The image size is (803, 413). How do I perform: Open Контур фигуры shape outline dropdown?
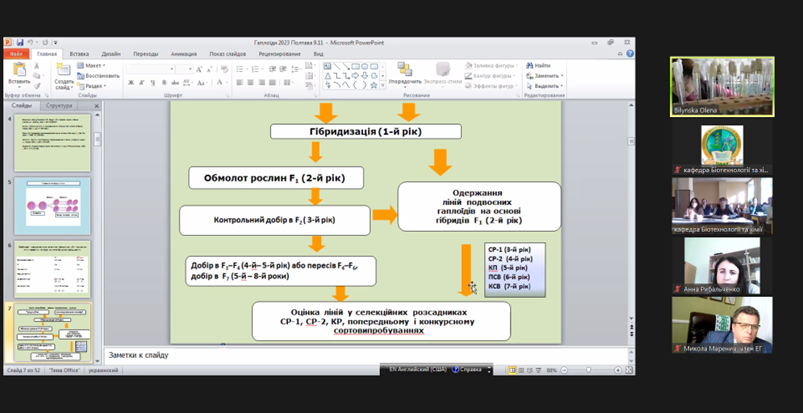[491, 76]
